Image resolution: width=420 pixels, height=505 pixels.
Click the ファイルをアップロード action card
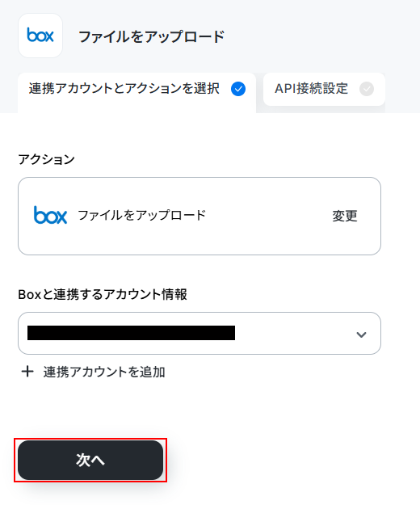(199, 216)
